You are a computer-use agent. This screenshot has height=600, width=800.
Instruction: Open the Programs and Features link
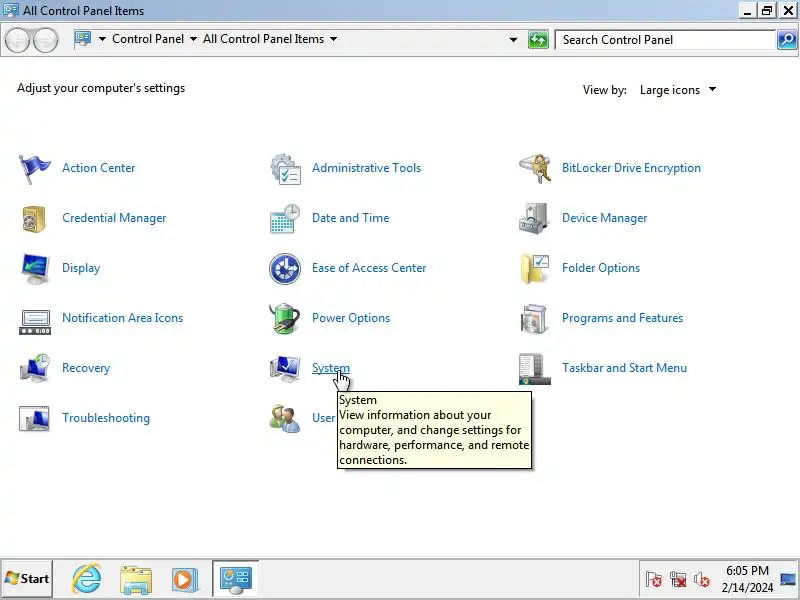pos(622,318)
